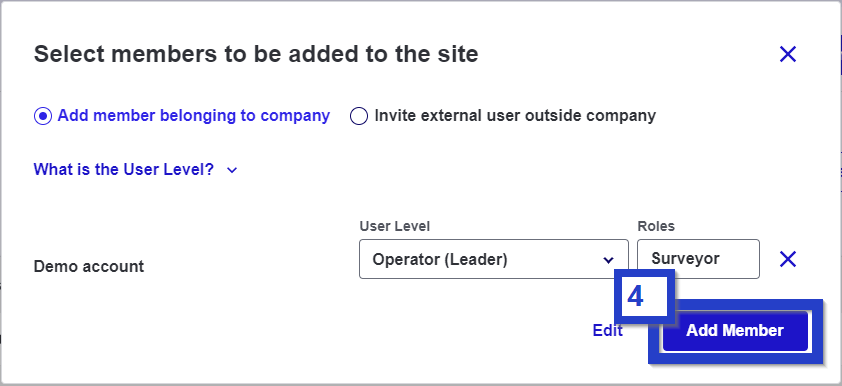
Task: Select the Invite external user radio circle
Action: (359, 116)
